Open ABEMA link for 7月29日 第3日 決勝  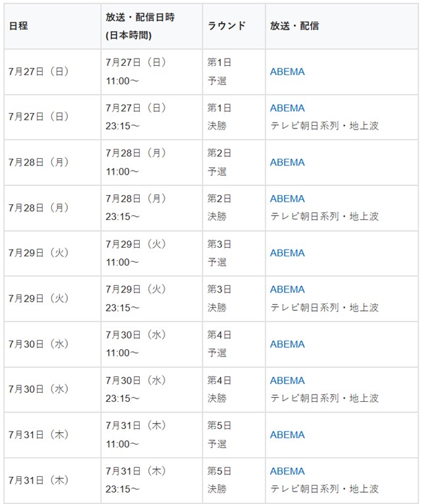(287, 289)
